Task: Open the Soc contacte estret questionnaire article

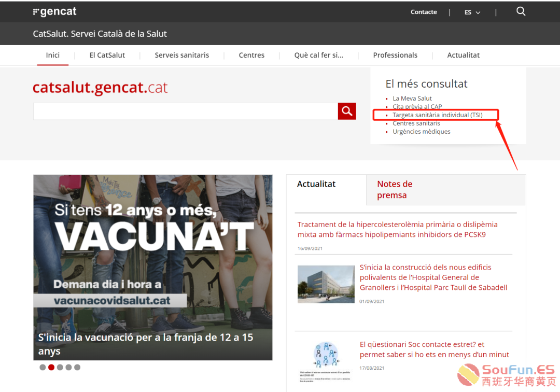Action: (x=435, y=349)
